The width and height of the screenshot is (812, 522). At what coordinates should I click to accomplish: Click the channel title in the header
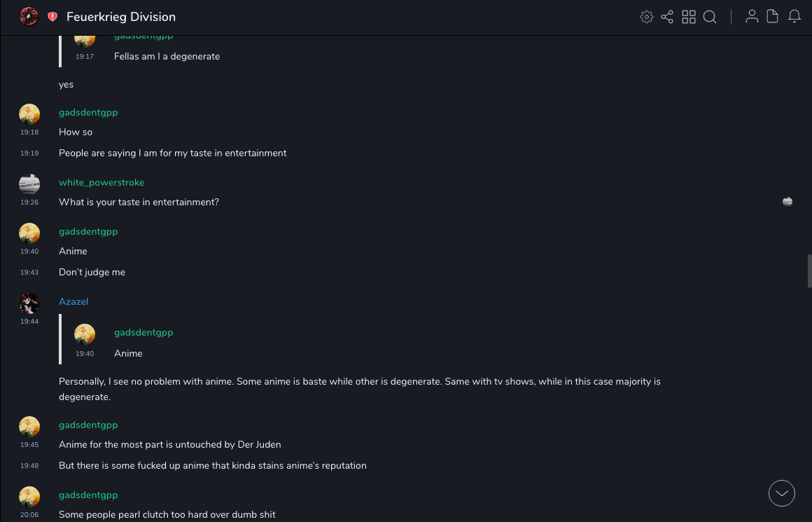[121, 17]
